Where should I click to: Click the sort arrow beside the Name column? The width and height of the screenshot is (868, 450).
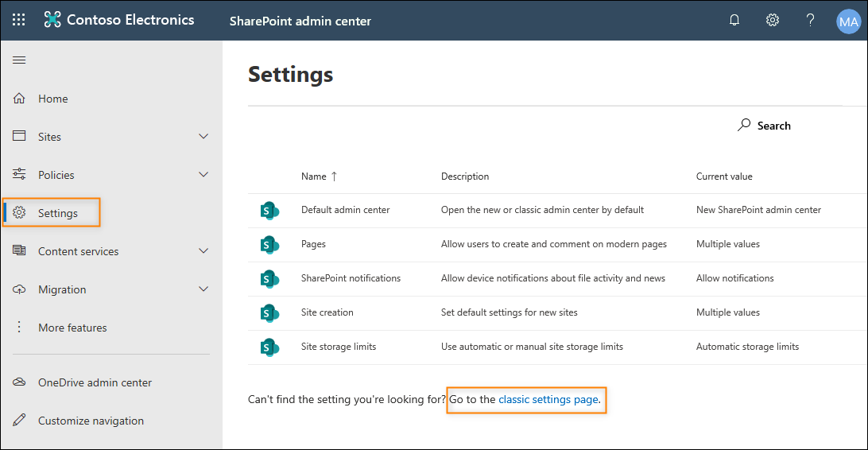334,177
